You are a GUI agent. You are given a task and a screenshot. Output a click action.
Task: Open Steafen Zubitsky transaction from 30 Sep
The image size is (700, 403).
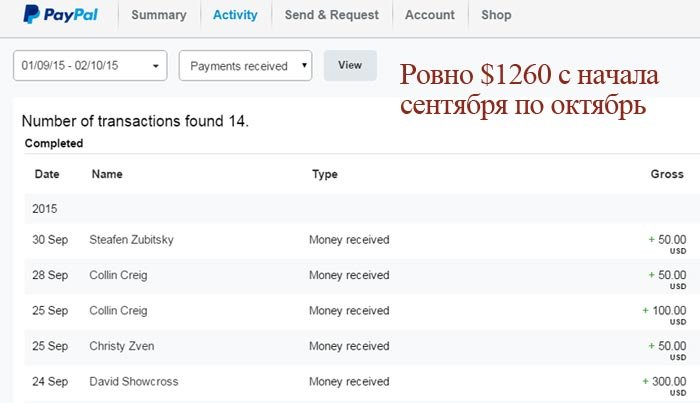click(x=362, y=241)
